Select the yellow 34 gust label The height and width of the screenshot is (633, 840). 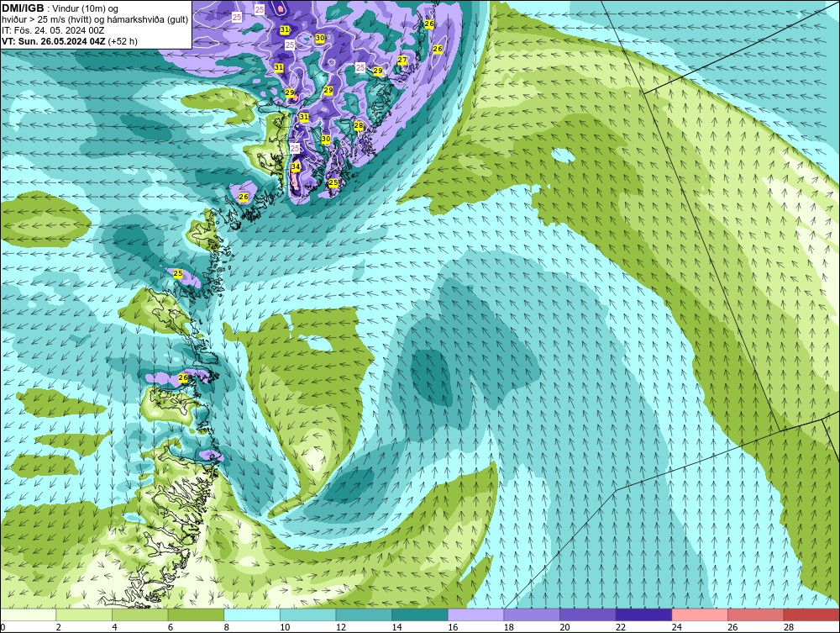[296, 166]
